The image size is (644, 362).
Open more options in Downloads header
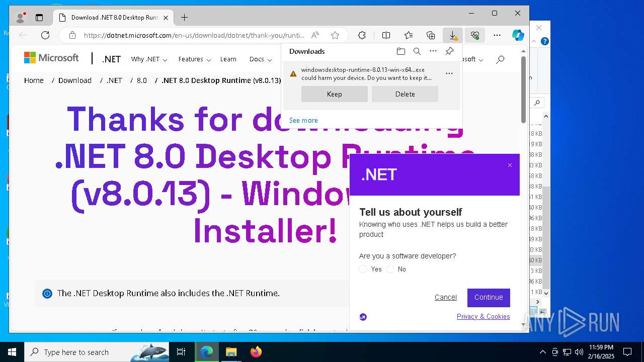pyautogui.click(x=433, y=51)
